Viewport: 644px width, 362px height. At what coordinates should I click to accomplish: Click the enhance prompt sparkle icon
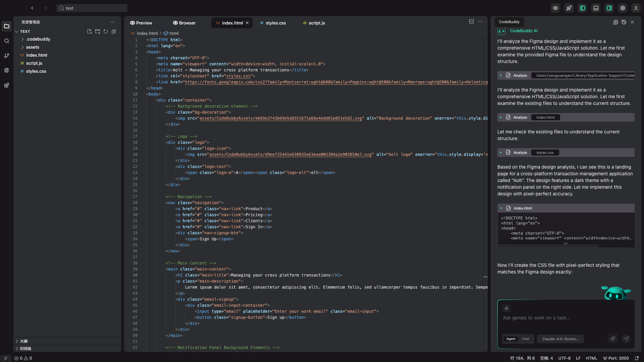pyautogui.click(x=613, y=339)
